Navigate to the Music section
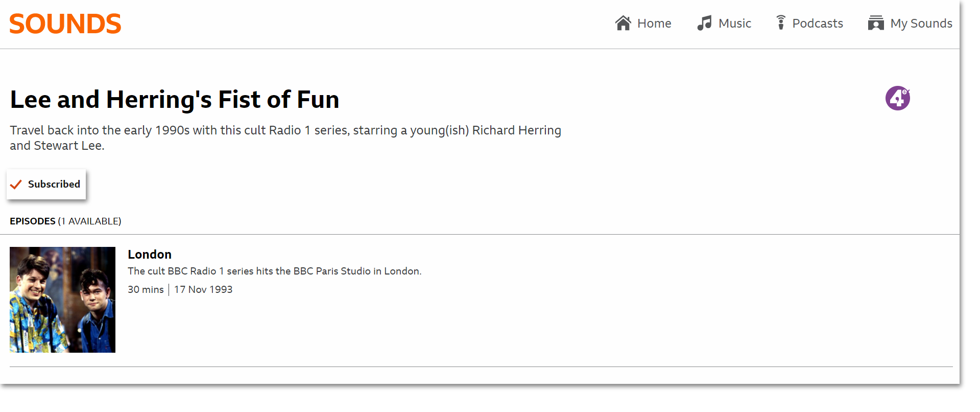Screen dimensions: 980x412 tap(734, 23)
